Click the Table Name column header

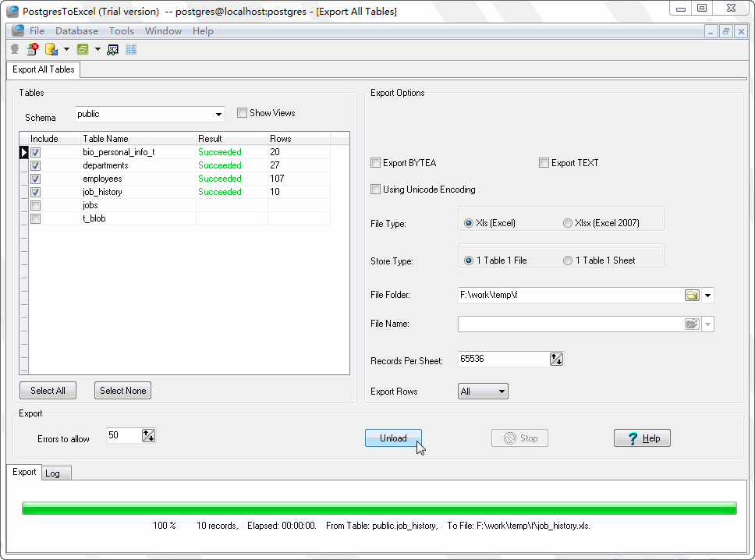tap(139, 139)
